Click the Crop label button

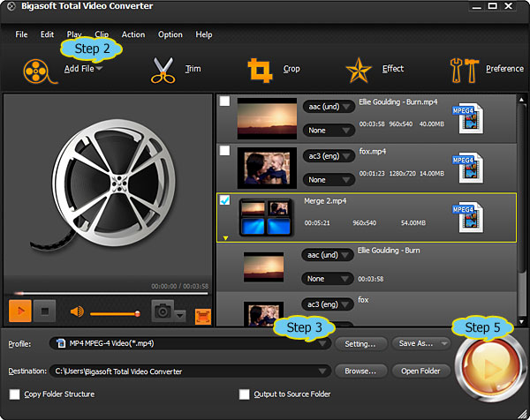click(x=291, y=69)
